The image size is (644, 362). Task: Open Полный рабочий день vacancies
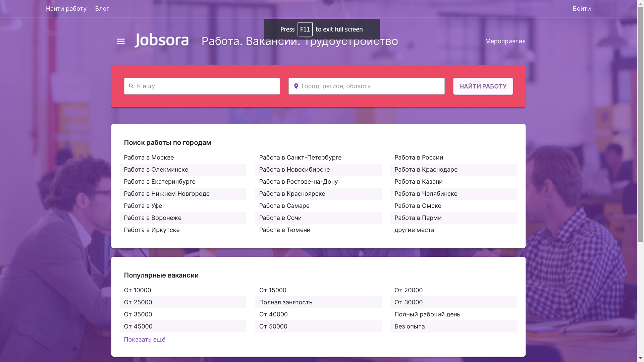(427, 314)
